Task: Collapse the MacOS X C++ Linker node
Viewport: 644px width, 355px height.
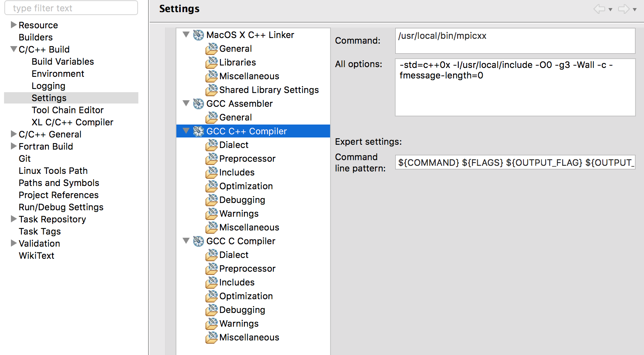Action: (186, 35)
